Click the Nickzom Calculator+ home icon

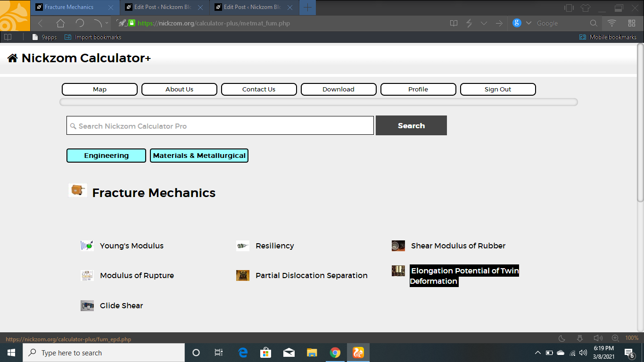[x=13, y=58]
